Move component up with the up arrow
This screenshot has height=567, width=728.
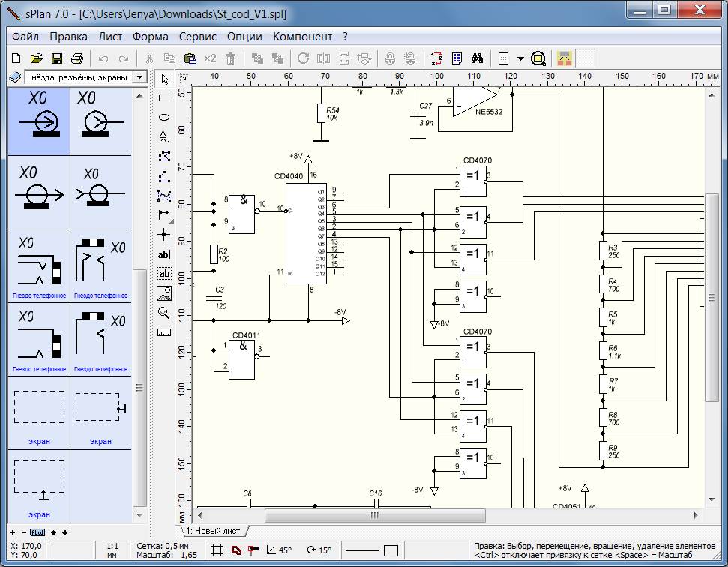tap(53, 532)
